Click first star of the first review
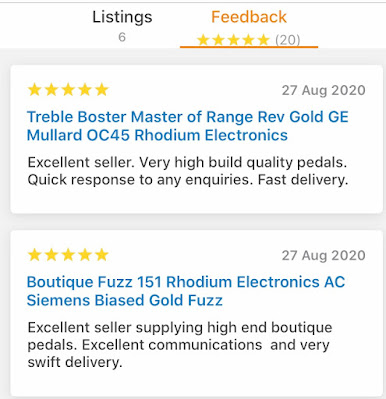Viewport: 386px width, 399px height. coord(34,89)
